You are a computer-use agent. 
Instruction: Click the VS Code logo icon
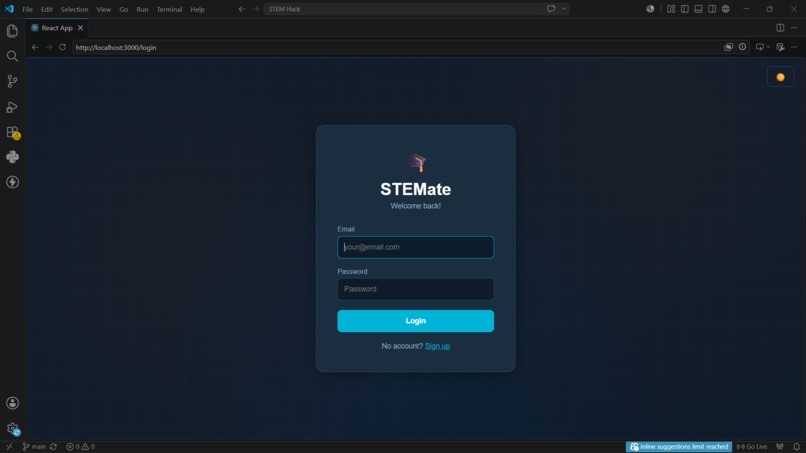pyautogui.click(x=9, y=9)
